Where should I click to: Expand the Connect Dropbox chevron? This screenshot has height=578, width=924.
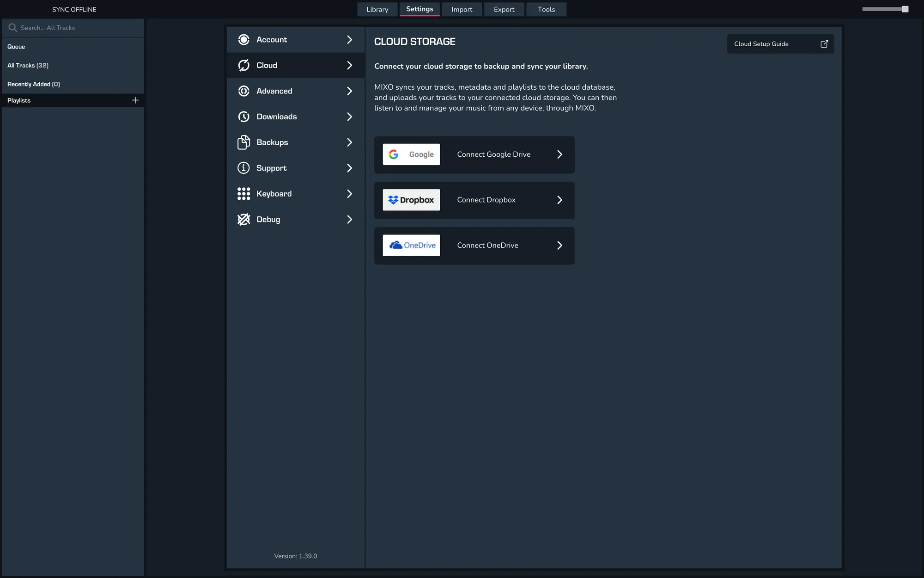pyautogui.click(x=559, y=200)
